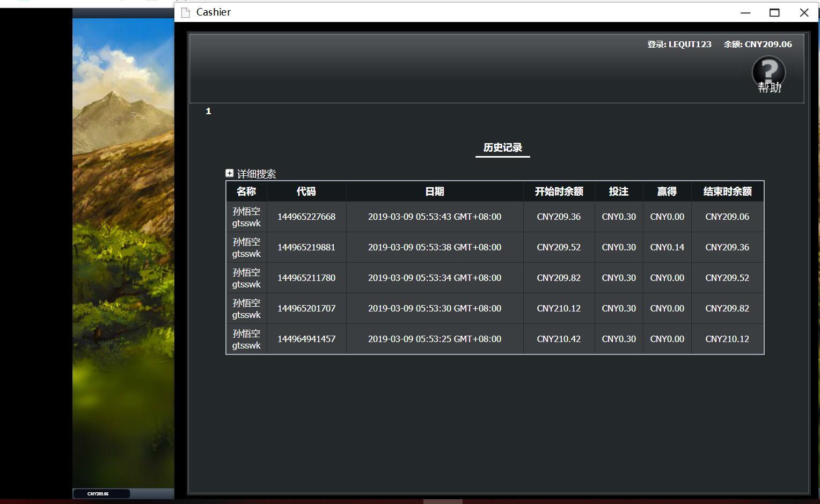Go to page 1 of history
The width and height of the screenshot is (820, 504).
208,111
